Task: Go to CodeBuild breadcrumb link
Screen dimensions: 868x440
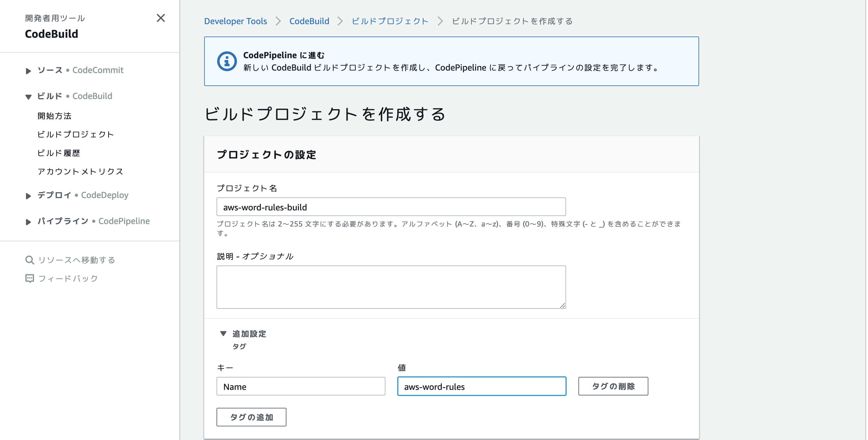Action: click(x=309, y=21)
